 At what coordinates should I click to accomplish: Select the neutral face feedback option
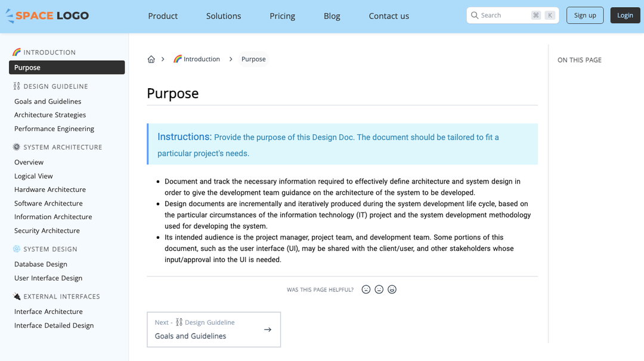coord(379,289)
